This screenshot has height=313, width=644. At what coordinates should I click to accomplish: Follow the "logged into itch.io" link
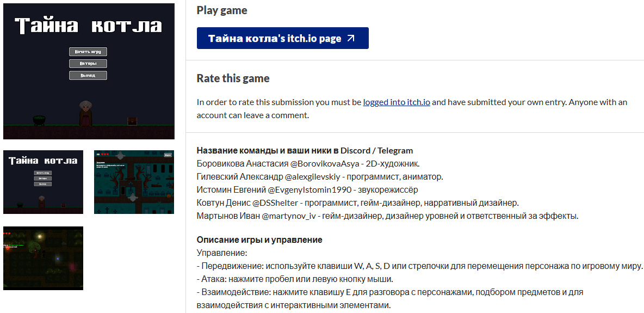coord(397,102)
